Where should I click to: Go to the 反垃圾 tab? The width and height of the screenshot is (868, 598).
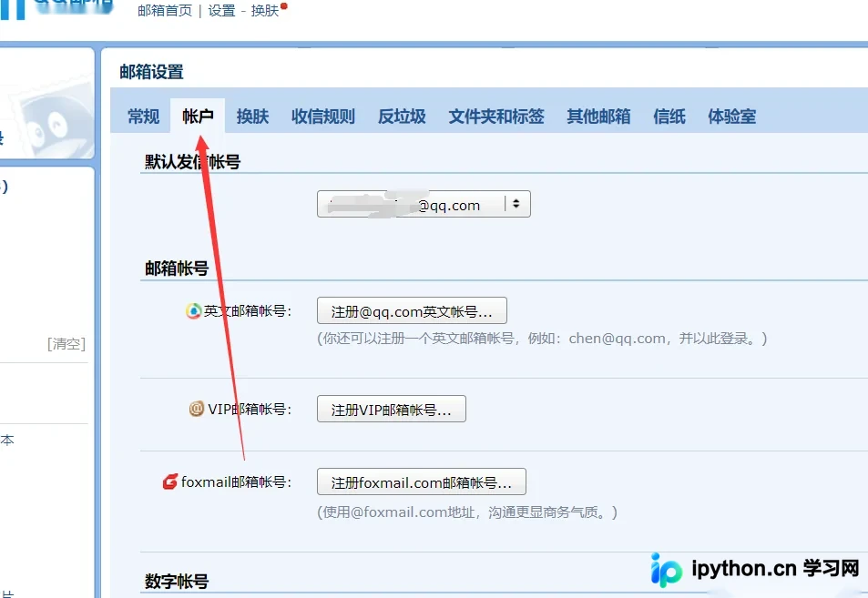(x=402, y=117)
